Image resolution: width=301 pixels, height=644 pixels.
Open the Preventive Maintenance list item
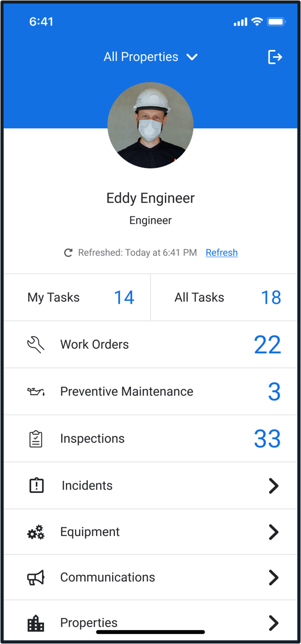coord(150,391)
